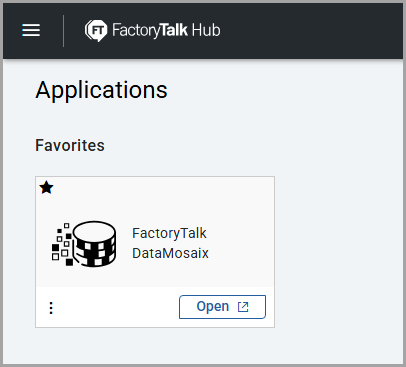Image resolution: width=406 pixels, height=367 pixels.
Task: Click the Open button for DataMosaix
Action: 222,307
